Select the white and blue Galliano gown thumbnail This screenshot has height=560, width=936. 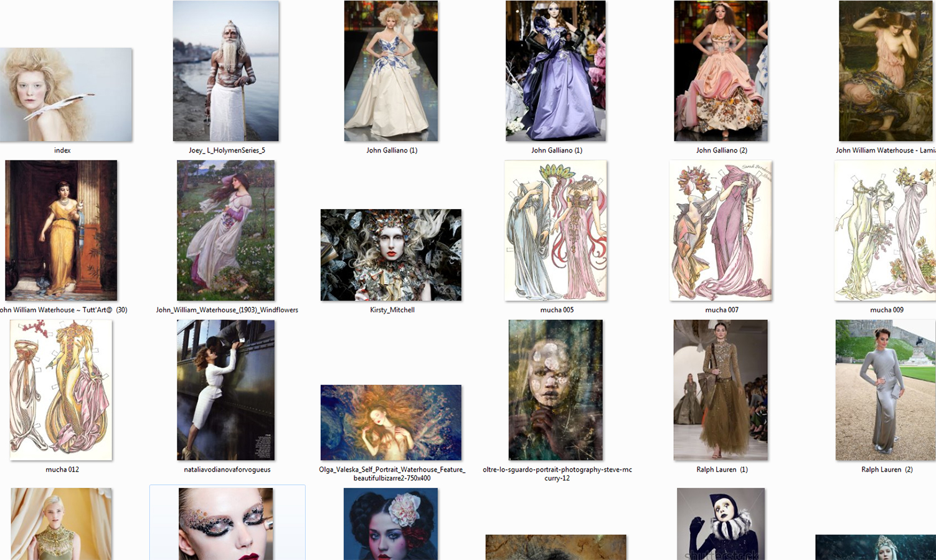[391, 71]
